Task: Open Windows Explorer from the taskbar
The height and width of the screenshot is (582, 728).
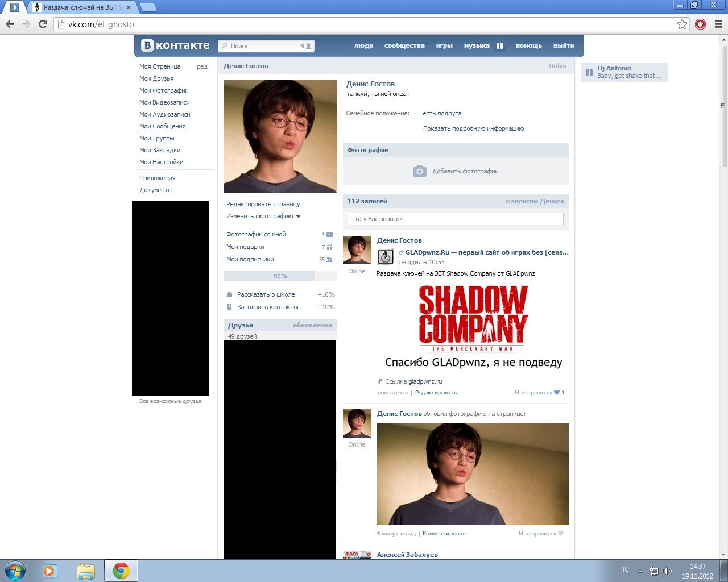Action: coord(85,571)
